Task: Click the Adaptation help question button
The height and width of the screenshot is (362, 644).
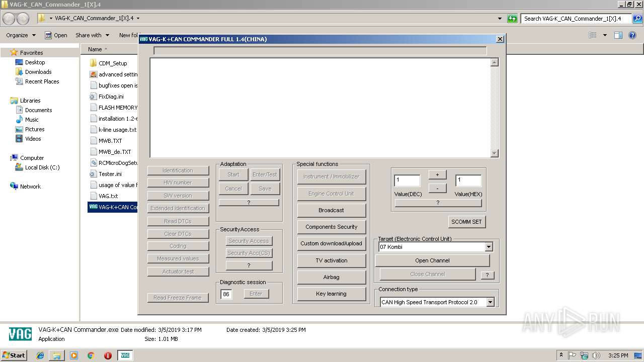Action: (x=249, y=202)
